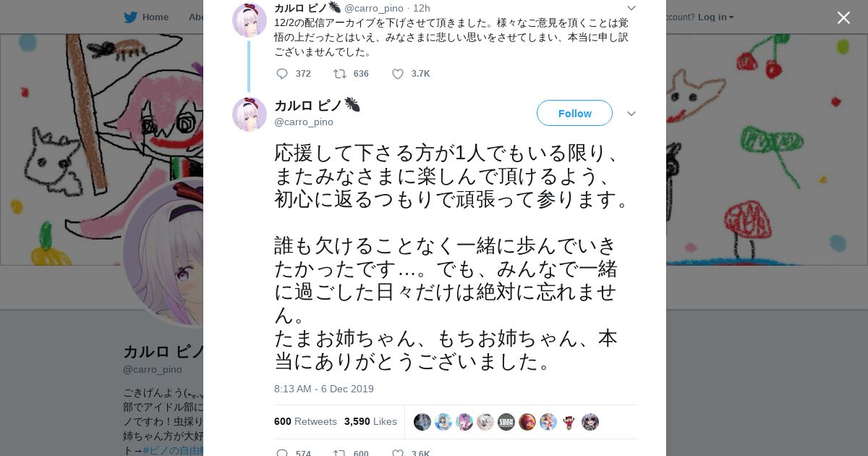Retweet the tweet with 636 retweets
The height and width of the screenshot is (456, 868).
[339, 74]
